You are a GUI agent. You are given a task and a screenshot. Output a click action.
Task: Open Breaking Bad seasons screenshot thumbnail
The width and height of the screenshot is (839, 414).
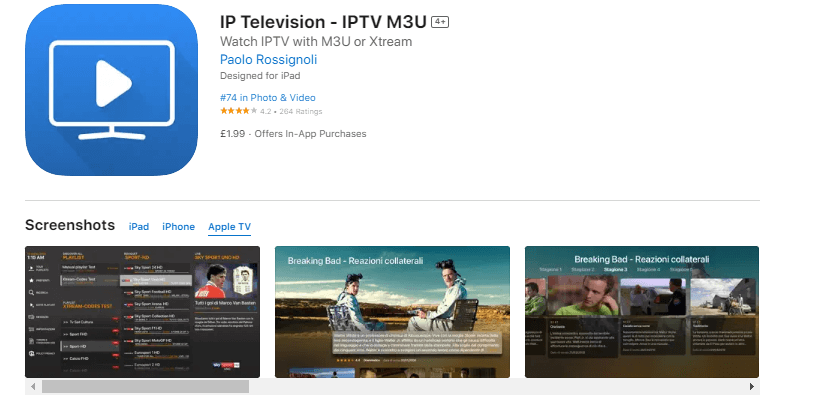tap(642, 312)
